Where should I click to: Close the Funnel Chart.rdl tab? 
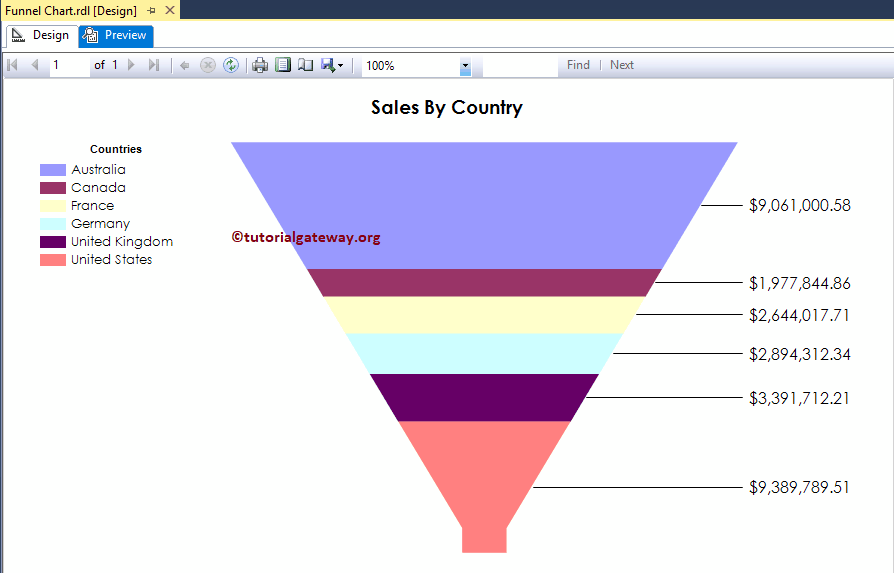170,10
